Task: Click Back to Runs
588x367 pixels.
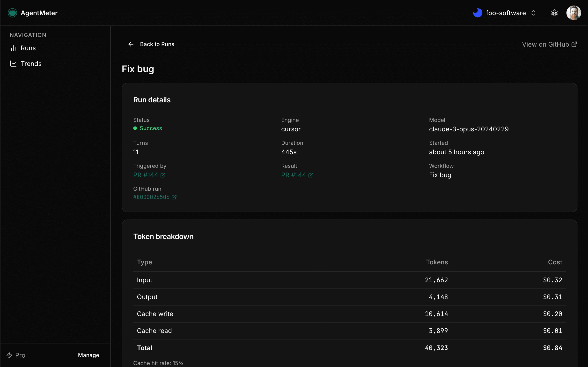Action: coord(157,44)
